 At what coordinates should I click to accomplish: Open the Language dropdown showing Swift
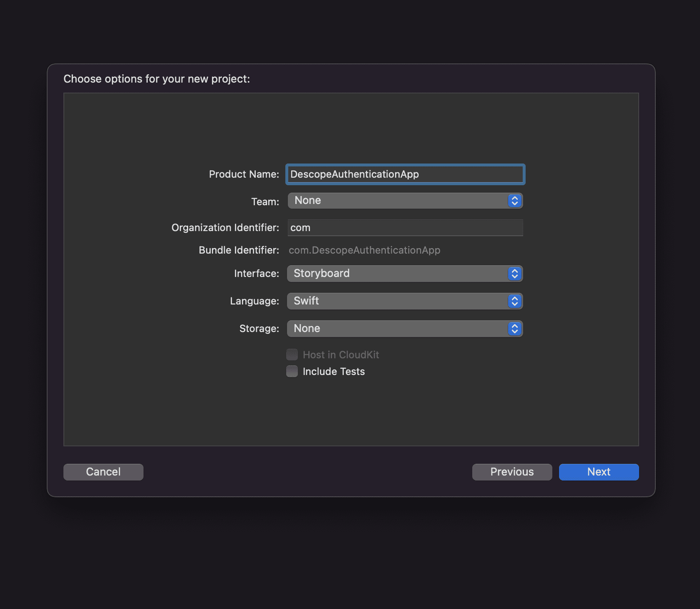coord(404,301)
